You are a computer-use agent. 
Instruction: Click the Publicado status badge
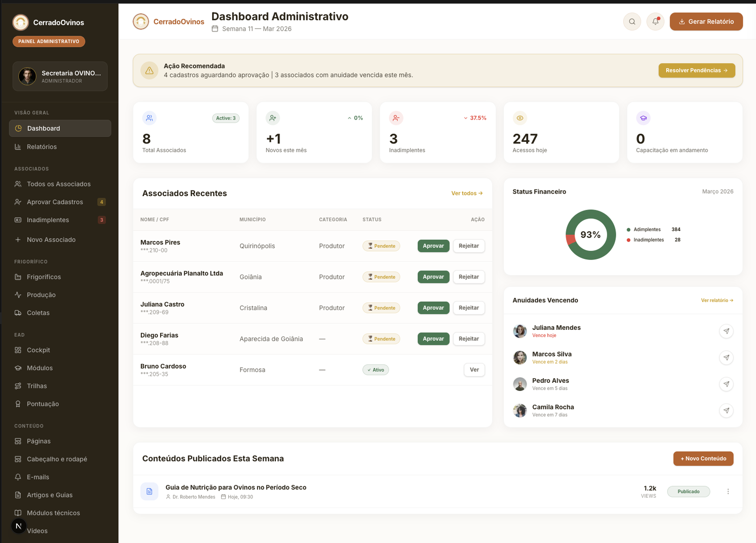688,491
